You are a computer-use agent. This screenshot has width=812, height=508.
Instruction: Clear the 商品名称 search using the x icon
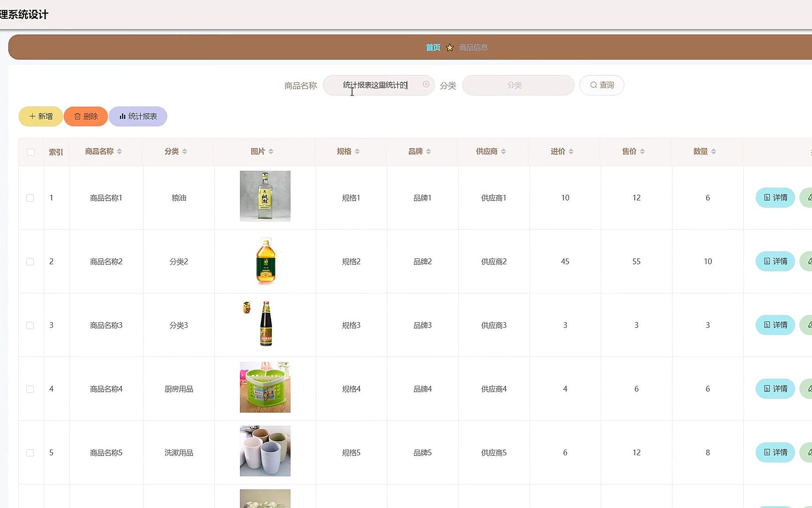pos(426,84)
